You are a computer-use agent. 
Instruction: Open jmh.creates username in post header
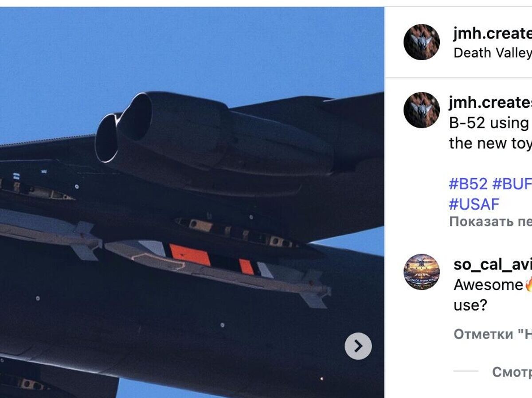[x=493, y=32]
